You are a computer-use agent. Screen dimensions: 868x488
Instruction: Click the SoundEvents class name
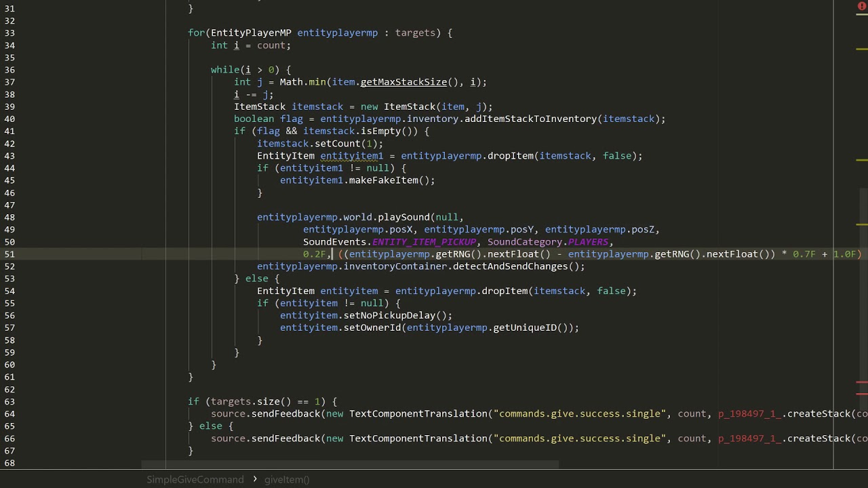[x=334, y=242]
